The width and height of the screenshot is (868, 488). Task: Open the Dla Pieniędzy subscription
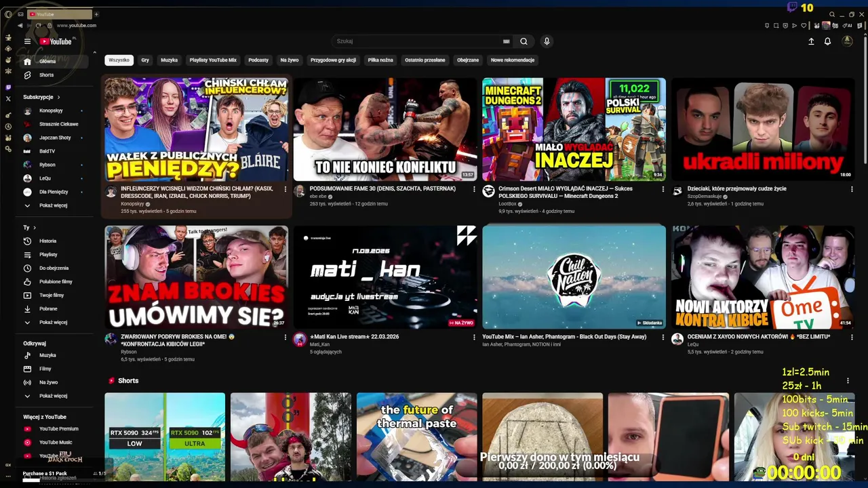tap(54, 192)
